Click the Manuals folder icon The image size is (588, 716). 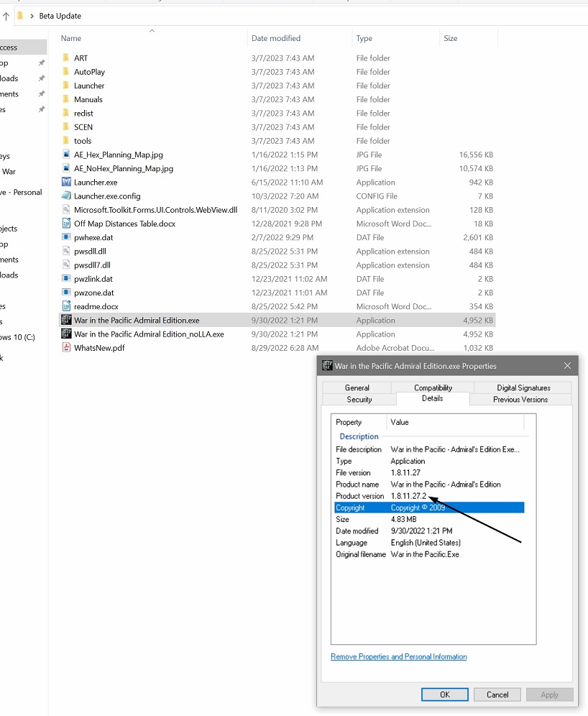click(x=66, y=99)
